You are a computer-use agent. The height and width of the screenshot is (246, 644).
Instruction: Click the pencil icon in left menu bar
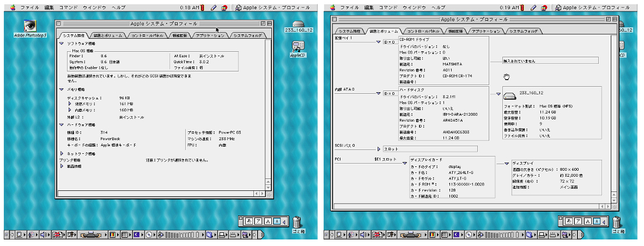[x=214, y=8]
